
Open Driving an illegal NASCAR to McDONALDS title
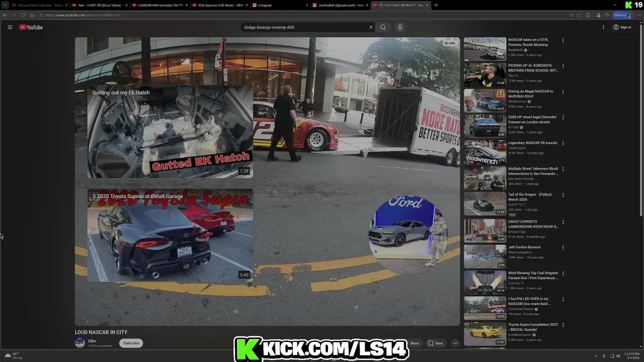pos(531,94)
